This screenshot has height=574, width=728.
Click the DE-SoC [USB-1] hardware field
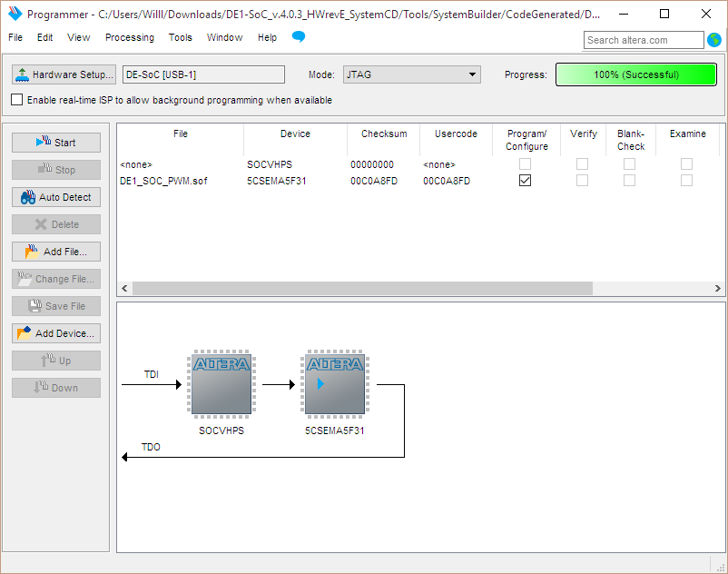(x=204, y=74)
